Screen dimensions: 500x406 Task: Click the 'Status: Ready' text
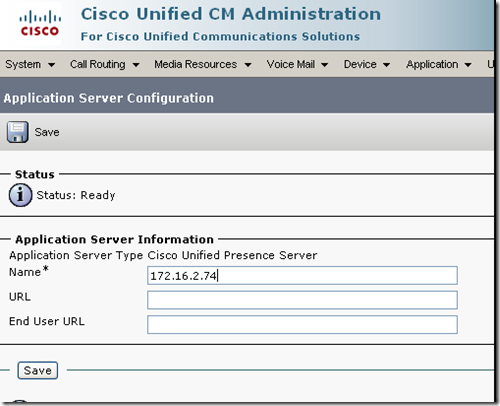pyautogui.click(x=76, y=195)
